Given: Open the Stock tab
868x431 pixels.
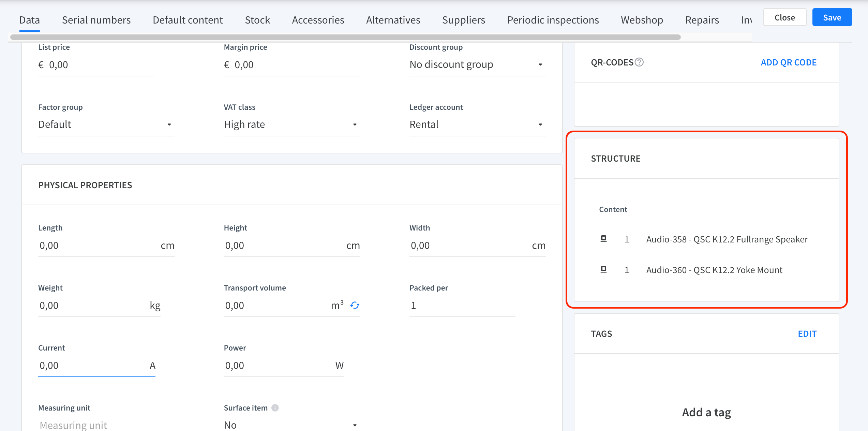Looking at the screenshot, I should [257, 20].
